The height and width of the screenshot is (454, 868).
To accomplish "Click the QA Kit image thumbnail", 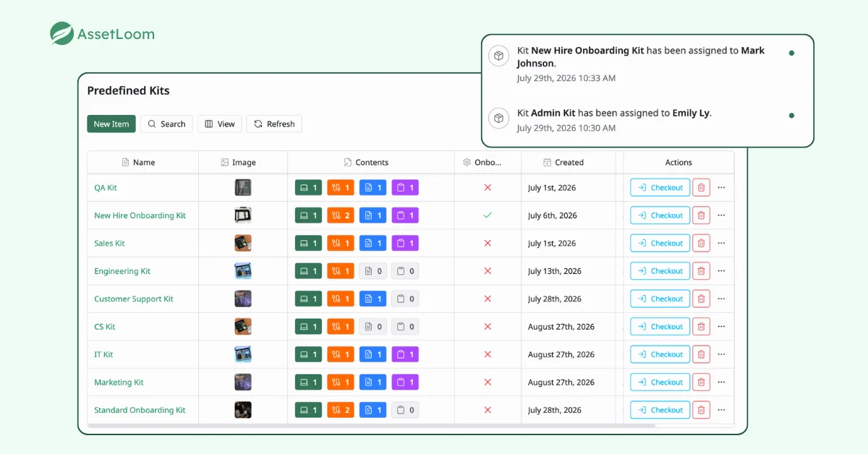I will [x=243, y=188].
